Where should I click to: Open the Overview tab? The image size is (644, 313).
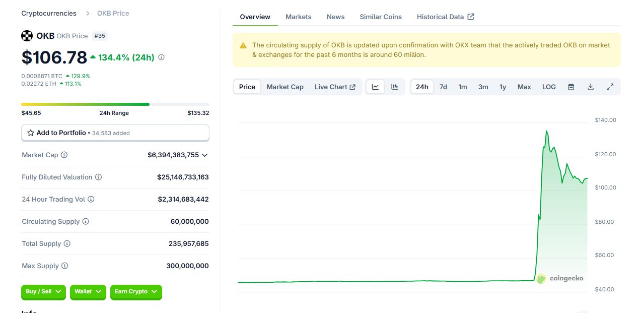pos(255,17)
